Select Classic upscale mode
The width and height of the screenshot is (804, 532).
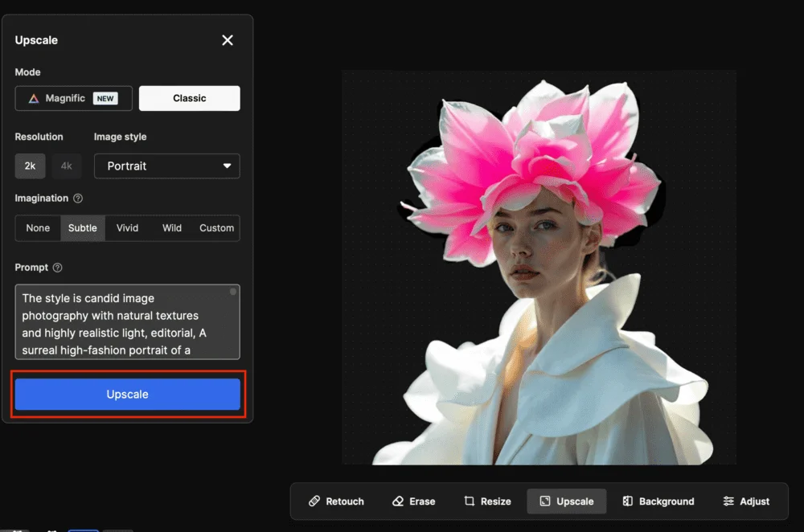point(189,98)
